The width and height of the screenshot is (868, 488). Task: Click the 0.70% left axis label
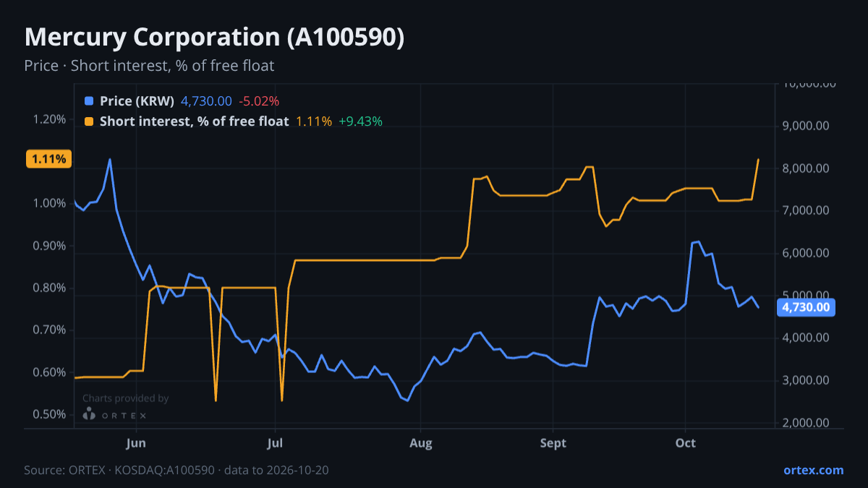click(x=49, y=330)
